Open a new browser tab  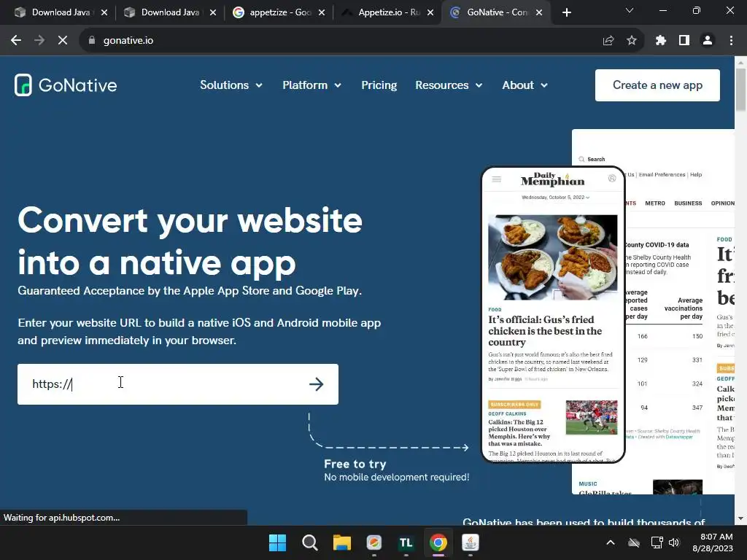566,13
